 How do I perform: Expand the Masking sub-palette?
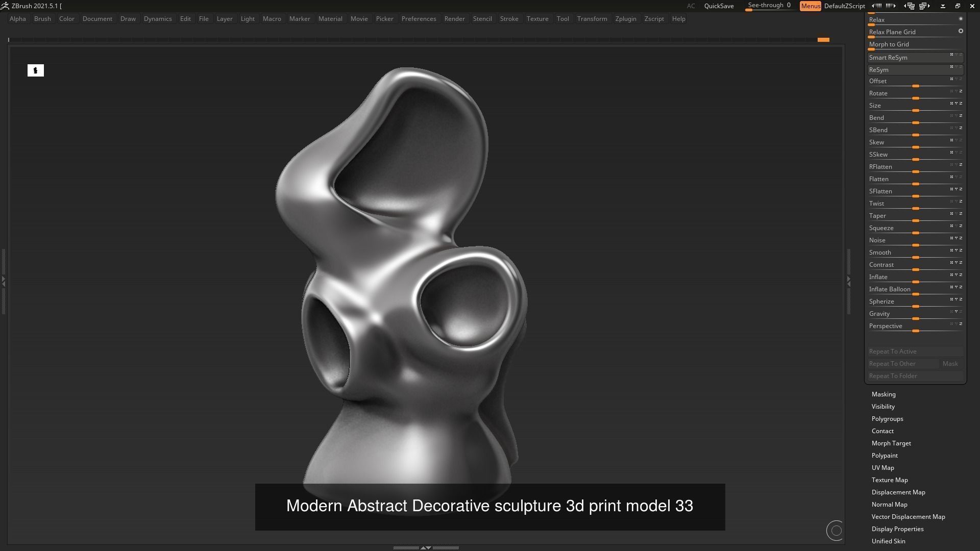(884, 394)
